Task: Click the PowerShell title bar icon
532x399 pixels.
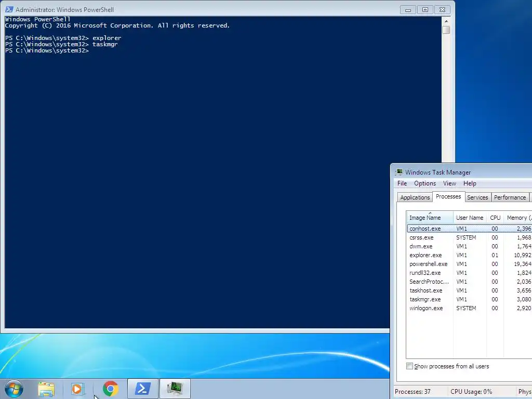Action: [x=9, y=9]
